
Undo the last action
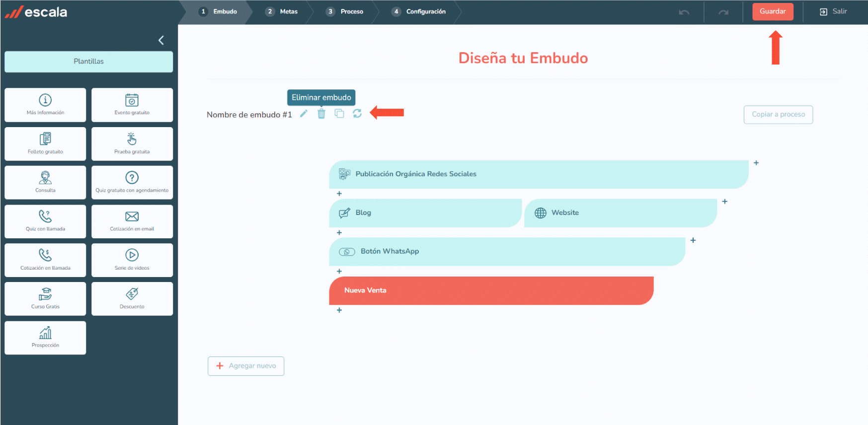[684, 12]
